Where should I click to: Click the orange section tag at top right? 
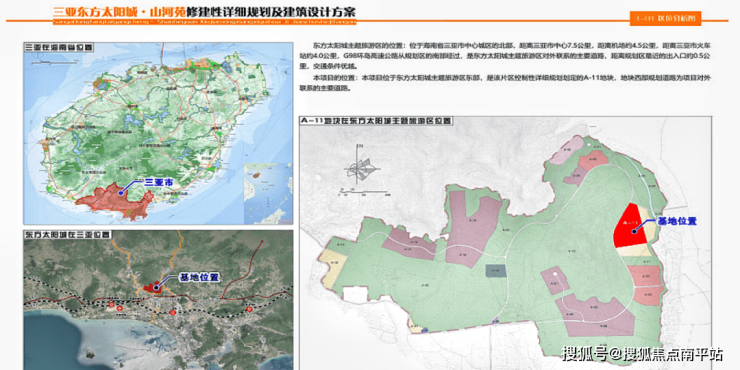coord(665,18)
